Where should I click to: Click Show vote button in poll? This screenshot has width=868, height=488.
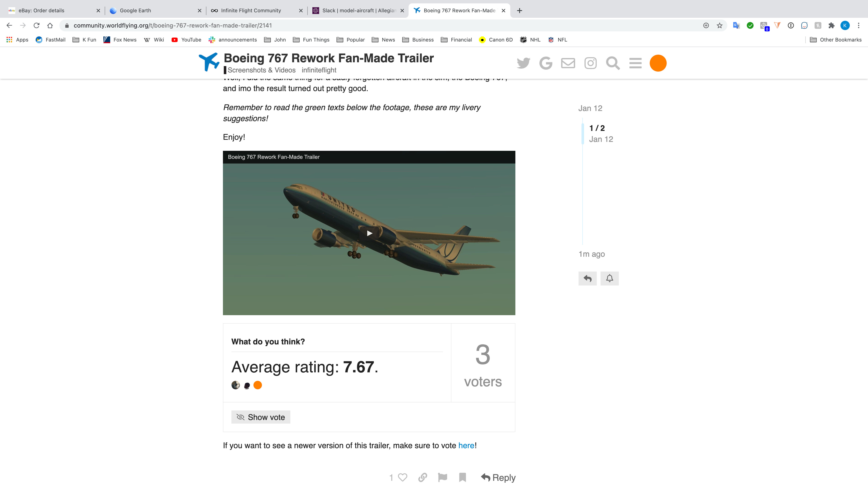tap(261, 417)
